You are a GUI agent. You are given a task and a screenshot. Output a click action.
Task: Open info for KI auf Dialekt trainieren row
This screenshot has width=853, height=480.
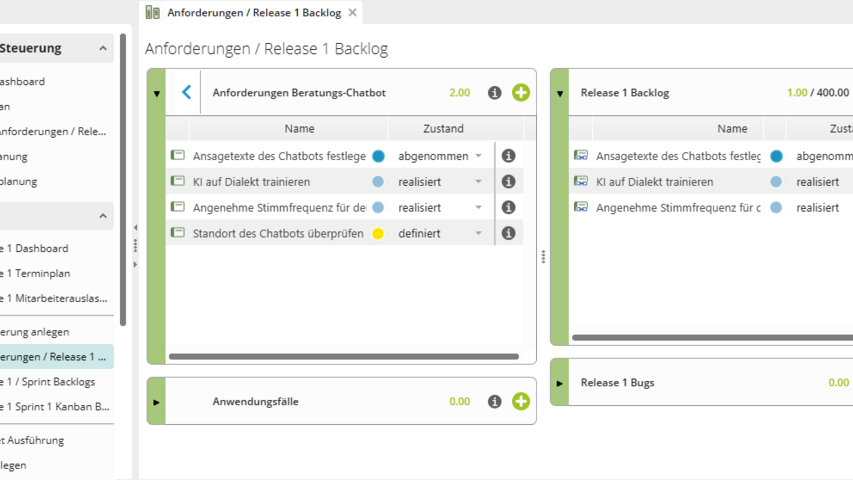click(508, 181)
